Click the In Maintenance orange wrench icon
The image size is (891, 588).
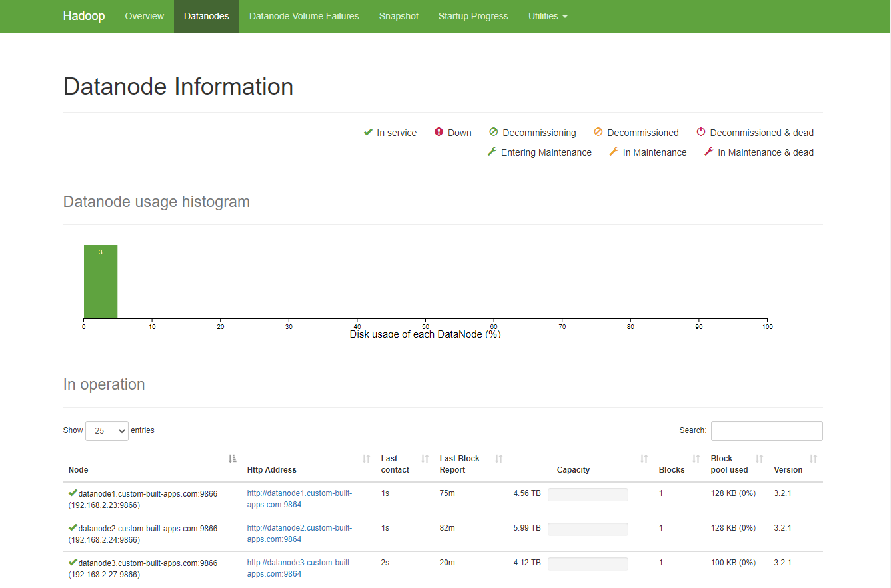pos(614,152)
